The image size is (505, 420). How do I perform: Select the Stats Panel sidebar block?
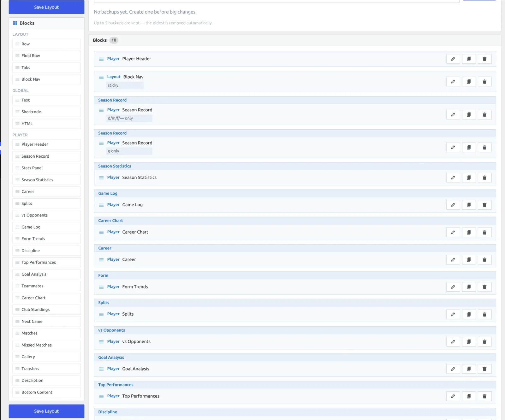pos(46,168)
